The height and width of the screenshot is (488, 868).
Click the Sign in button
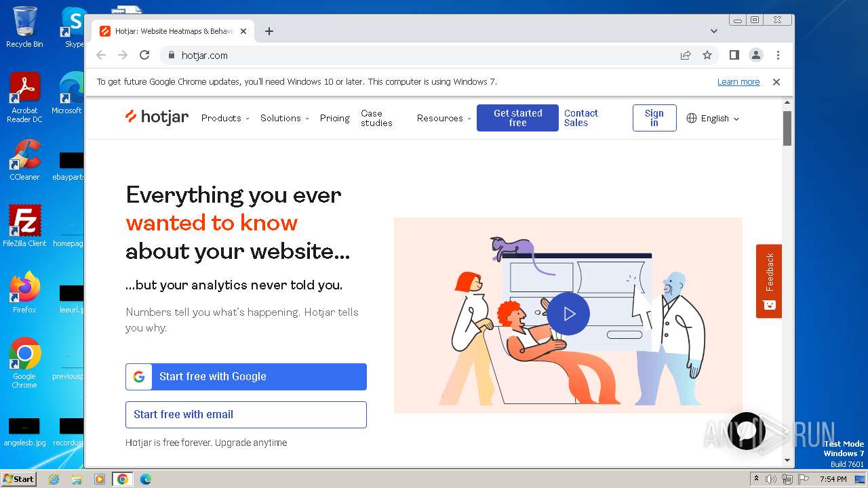[654, 118]
